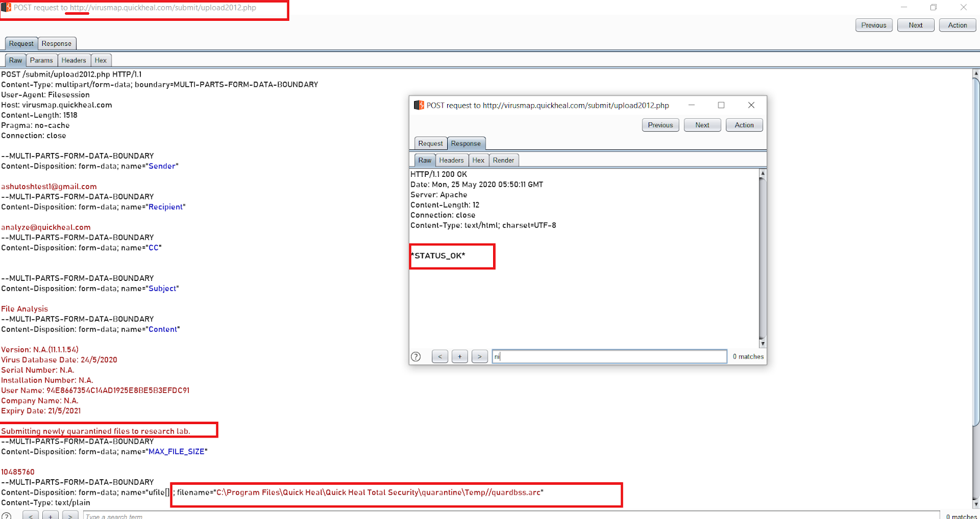The image size is (980, 519).
Task: Click the response pane vertical scrollbar in front window
Action: [x=763, y=258]
